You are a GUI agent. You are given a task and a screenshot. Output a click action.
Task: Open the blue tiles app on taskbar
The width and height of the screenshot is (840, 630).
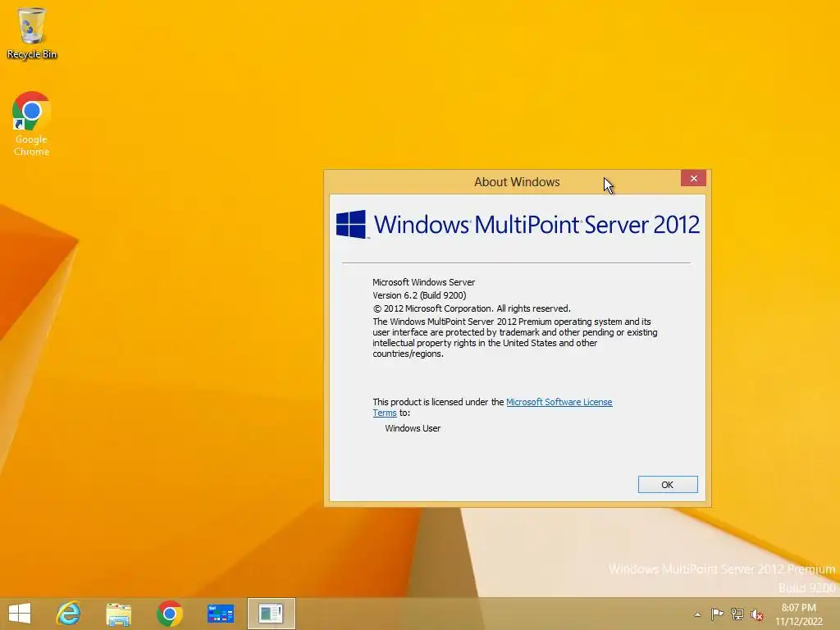(x=220, y=614)
